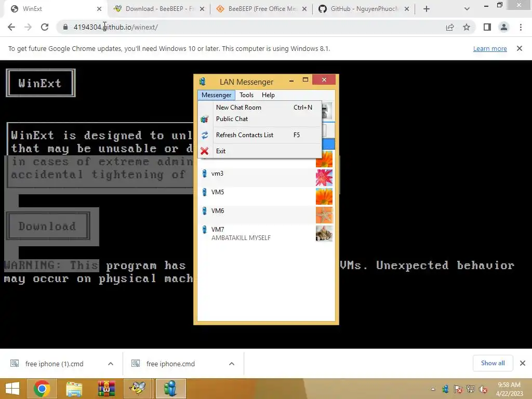Toggle Chrome side panel icon

point(487,27)
